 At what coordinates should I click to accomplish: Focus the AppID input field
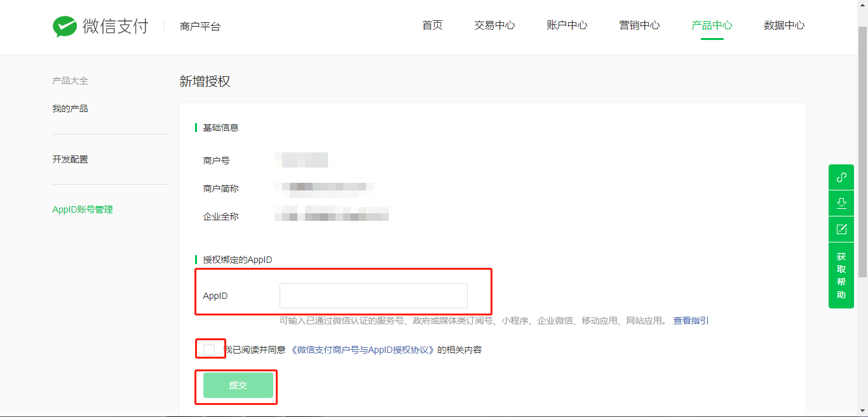point(374,296)
